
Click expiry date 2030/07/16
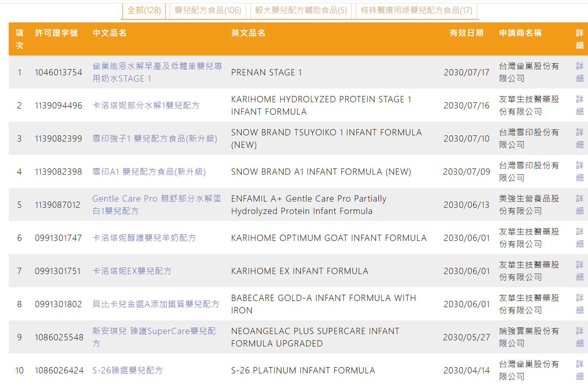coord(466,106)
